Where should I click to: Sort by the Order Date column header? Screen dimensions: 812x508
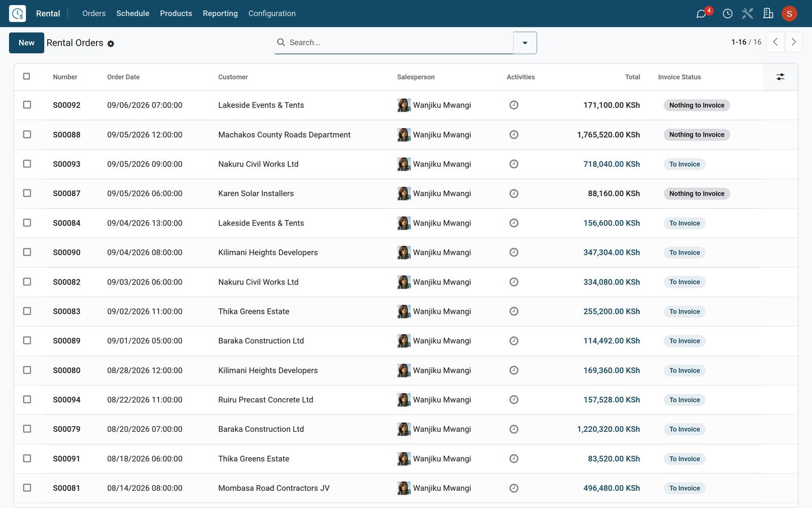coord(123,77)
